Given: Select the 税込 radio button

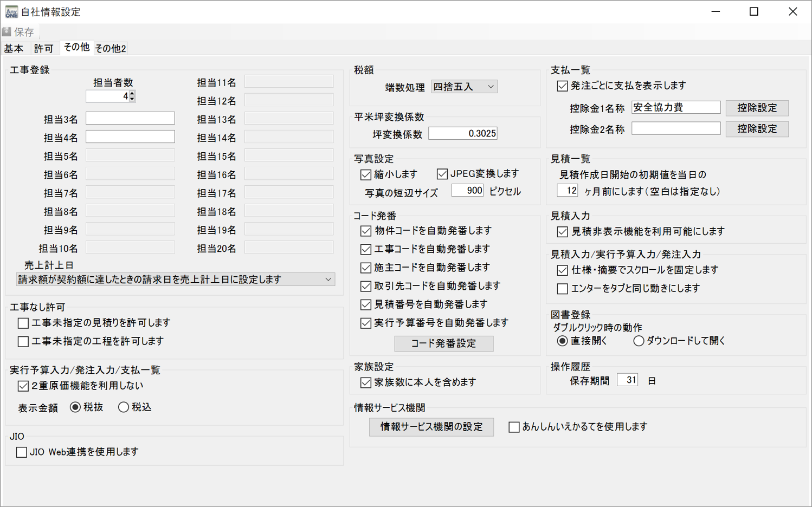Looking at the screenshot, I should pos(124,407).
